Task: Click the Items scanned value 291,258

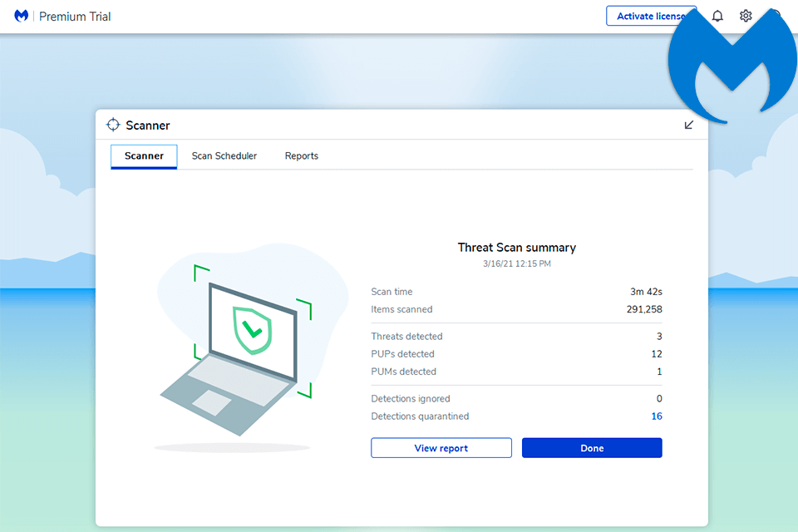Action: pyautogui.click(x=644, y=309)
